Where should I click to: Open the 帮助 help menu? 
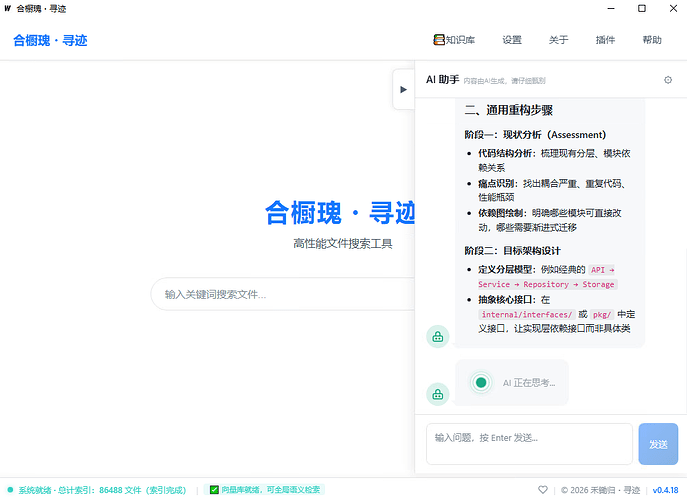[x=652, y=40]
